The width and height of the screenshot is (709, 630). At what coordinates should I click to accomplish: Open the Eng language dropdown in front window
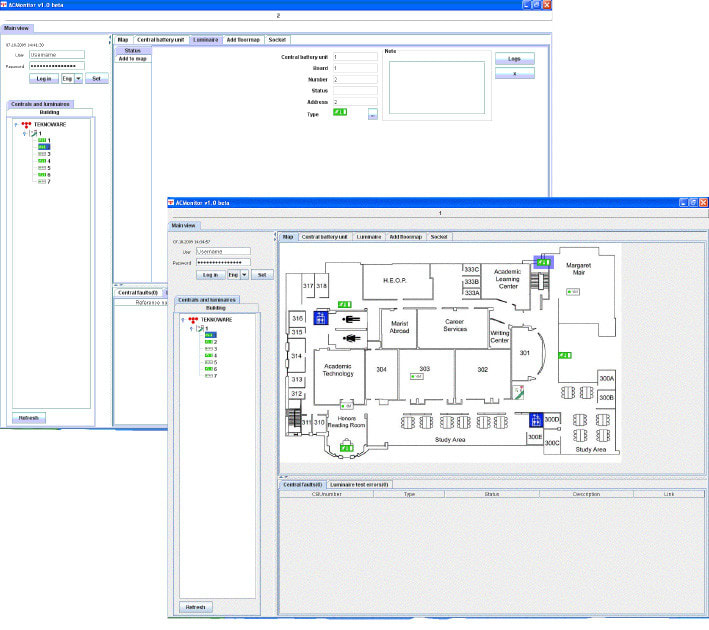click(244, 274)
